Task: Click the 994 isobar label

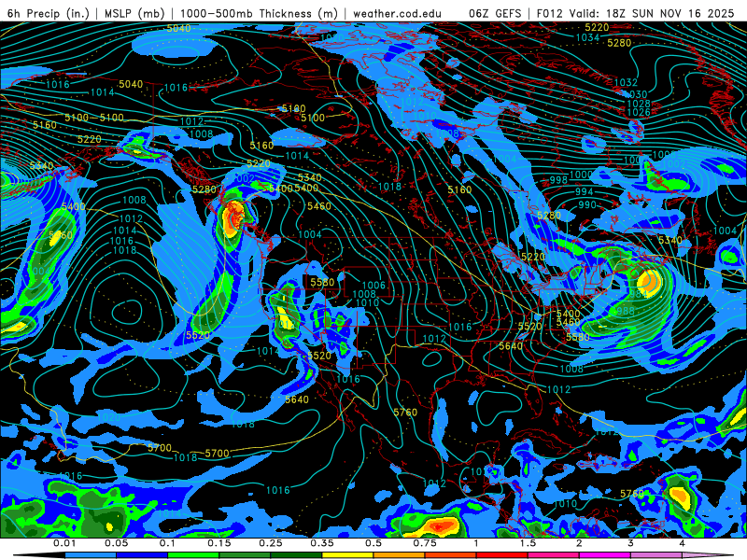Action: (585, 191)
